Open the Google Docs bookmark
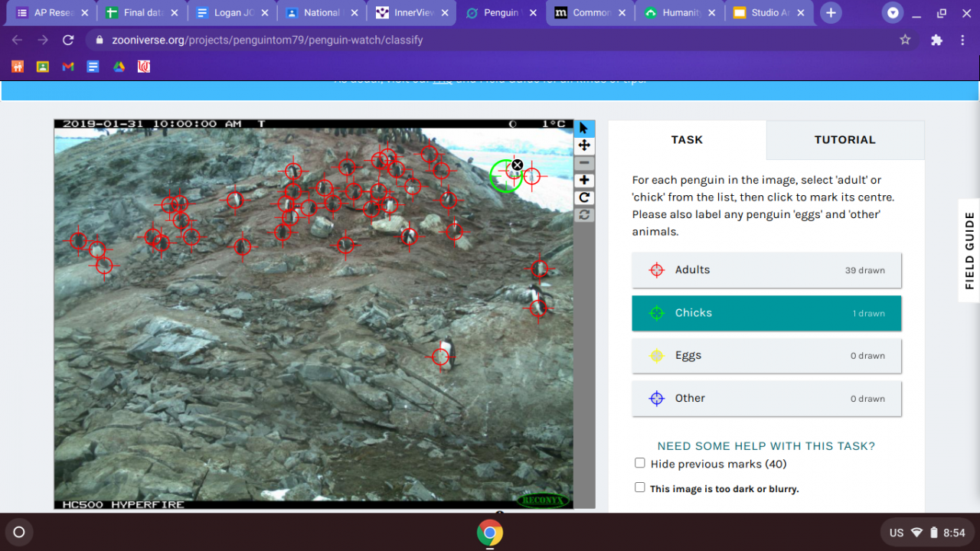The width and height of the screenshot is (980, 551). pos(93,67)
